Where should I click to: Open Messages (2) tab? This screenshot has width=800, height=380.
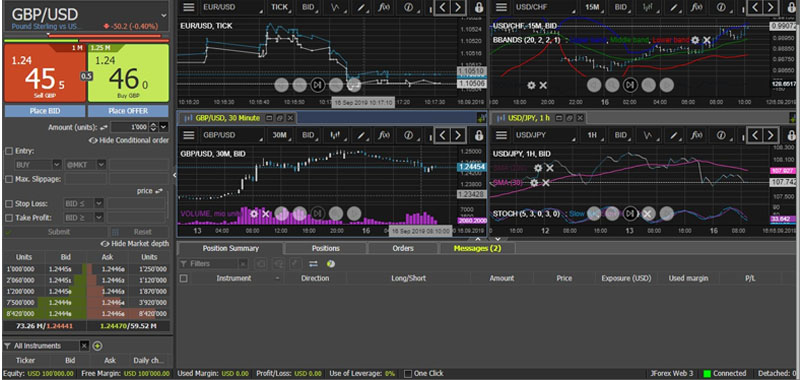tap(477, 248)
